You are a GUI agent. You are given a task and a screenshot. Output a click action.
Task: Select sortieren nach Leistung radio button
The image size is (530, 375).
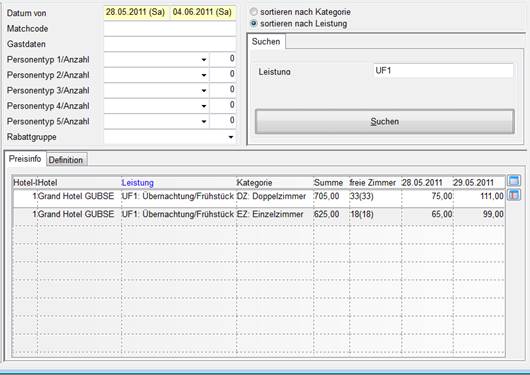(x=254, y=24)
